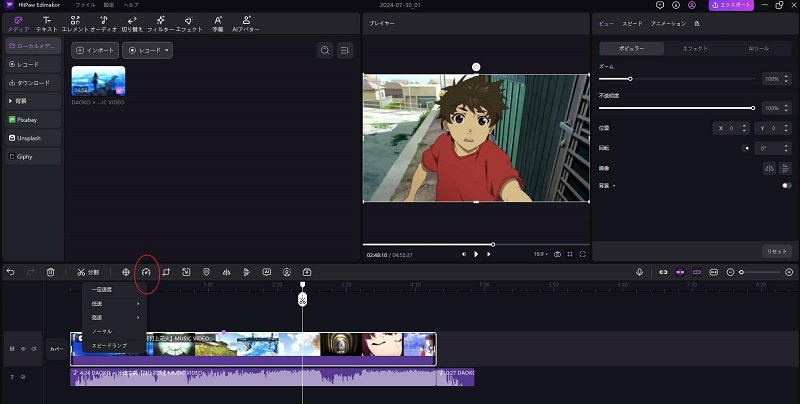This screenshot has width=800, height=404.
Task: Expand the 高速 submenu arrow
Action: [x=138, y=317]
